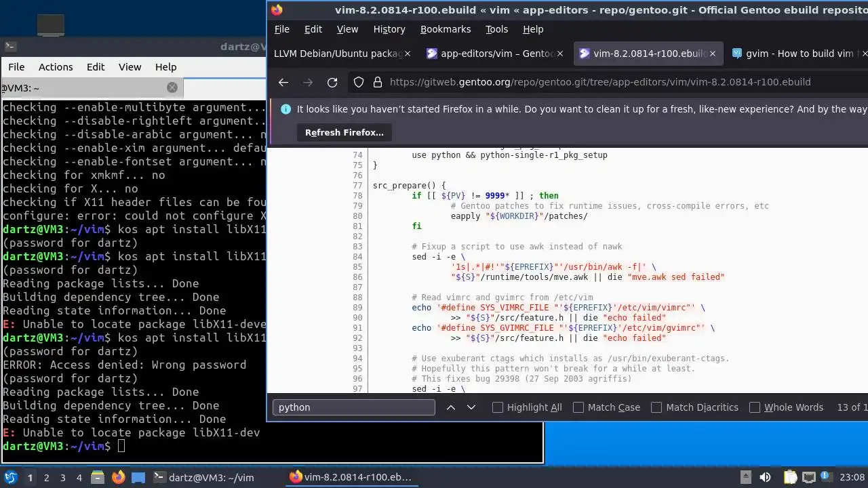Enable the Whole Words checkbox

point(755,407)
